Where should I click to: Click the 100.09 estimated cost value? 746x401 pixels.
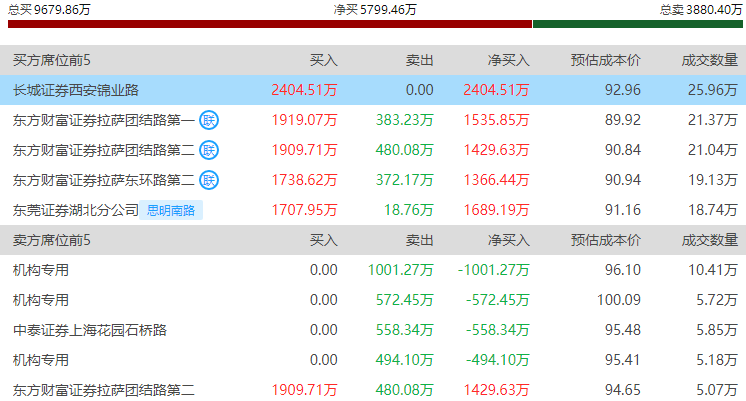[619, 300]
